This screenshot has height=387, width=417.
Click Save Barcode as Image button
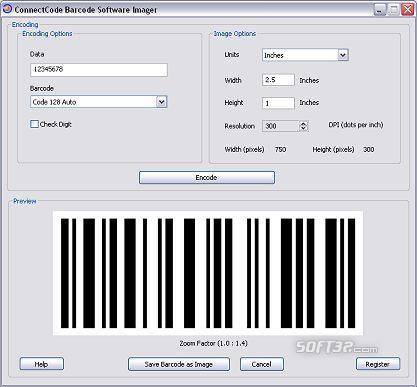(x=179, y=364)
